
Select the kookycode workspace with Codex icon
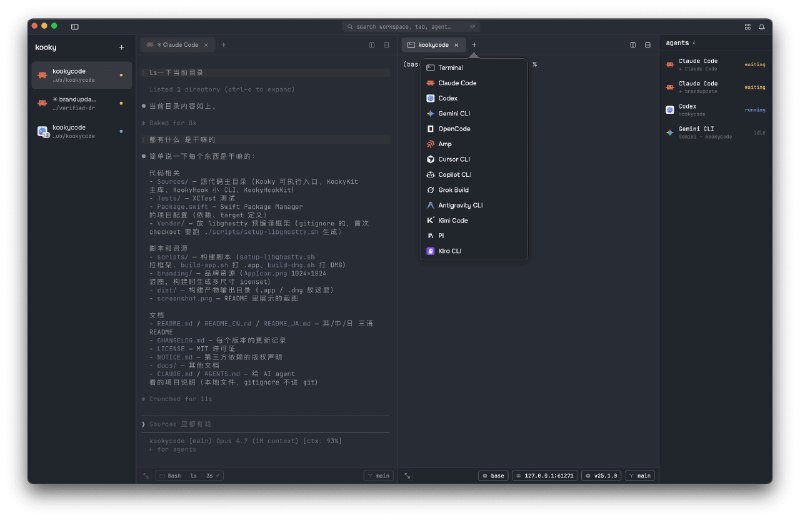click(82, 131)
